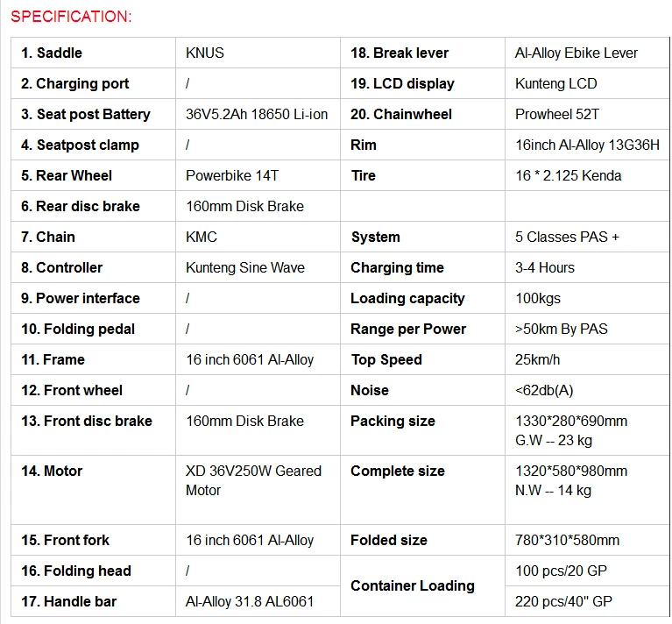Screen dimensions: 672x624
Task: Click the 25km/h top speed value
Action: pyautogui.click(x=537, y=359)
